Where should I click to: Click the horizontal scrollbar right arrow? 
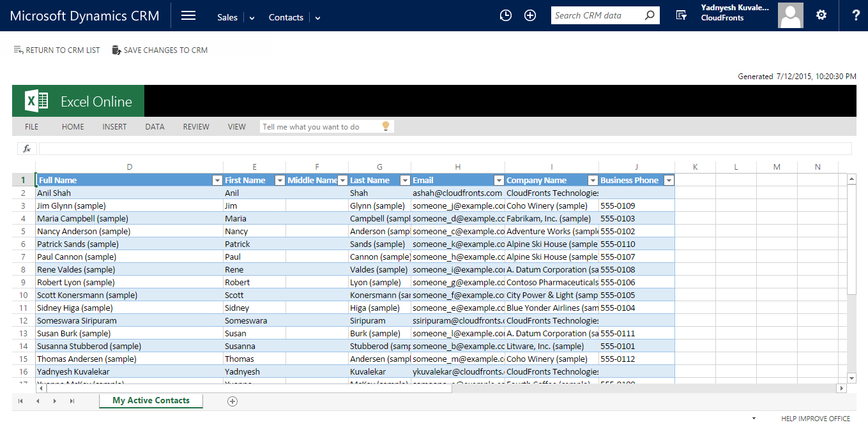pyautogui.click(x=841, y=388)
